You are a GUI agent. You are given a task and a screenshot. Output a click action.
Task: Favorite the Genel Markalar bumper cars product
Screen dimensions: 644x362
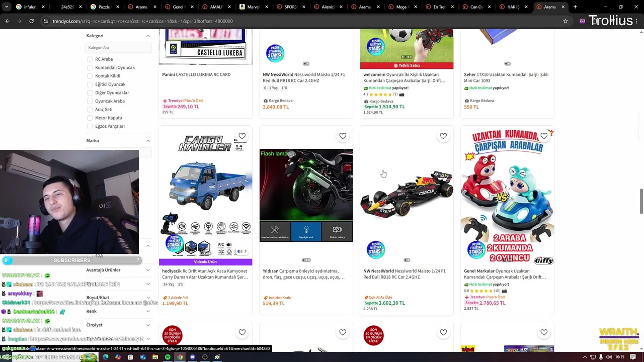pyautogui.click(x=544, y=136)
